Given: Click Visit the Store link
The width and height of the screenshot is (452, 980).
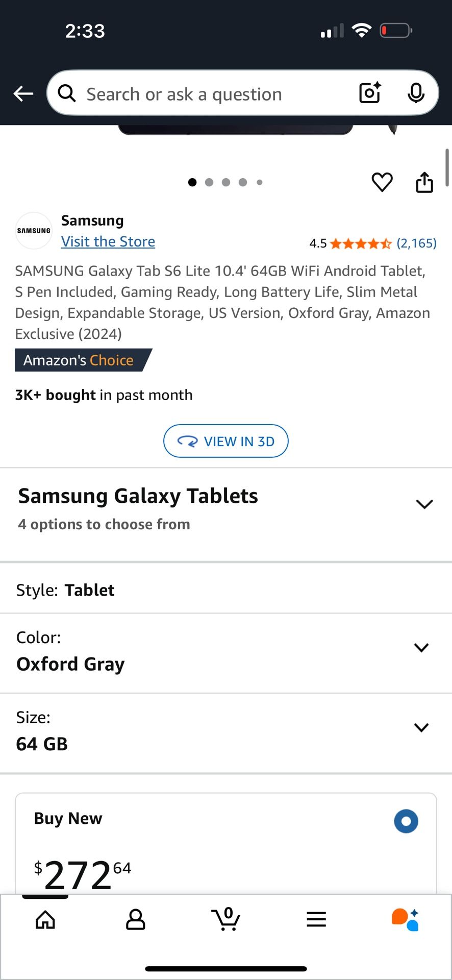Looking at the screenshot, I should (x=108, y=241).
